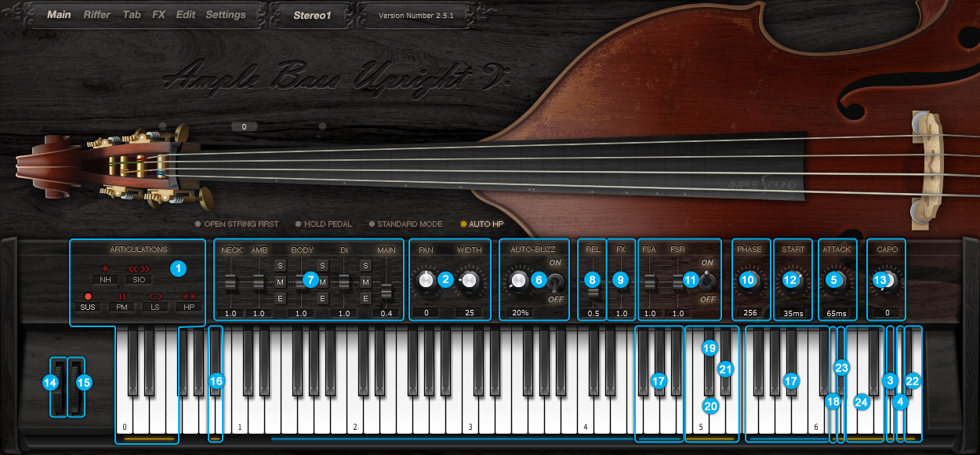The width and height of the screenshot is (980, 455).
Task: Click the MAIN value field showing 0.4
Action: [x=386, y=314]
